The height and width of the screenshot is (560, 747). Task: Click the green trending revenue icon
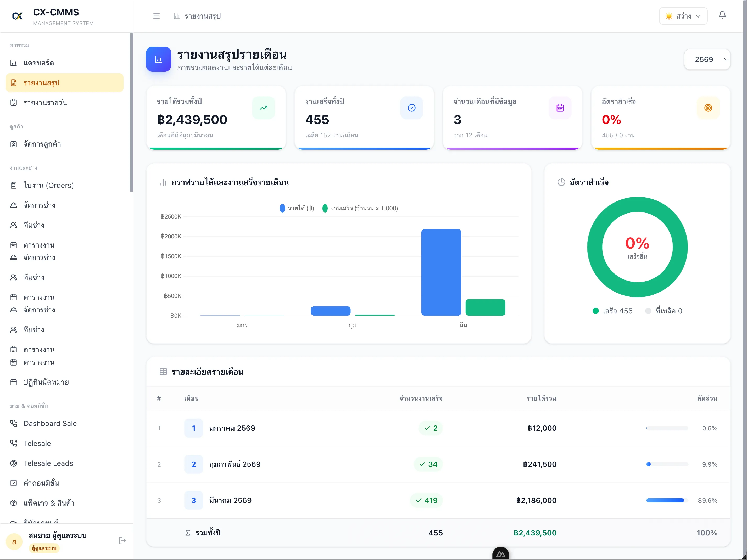point(263,108)
